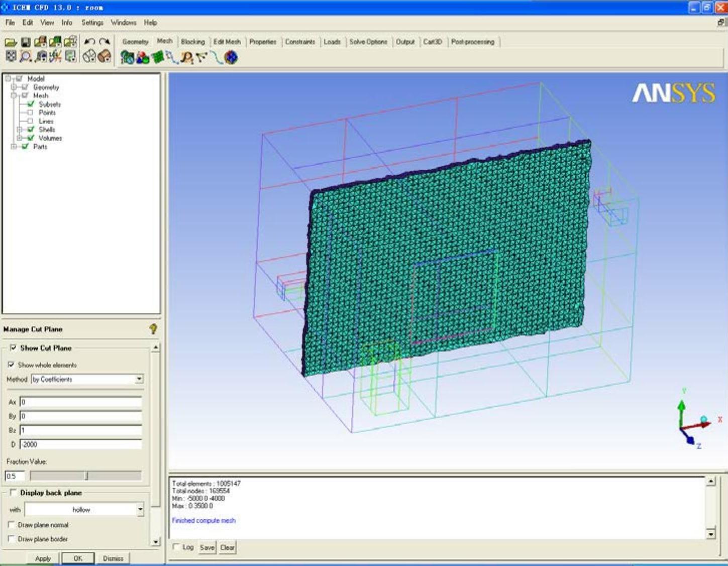Screen dimensions: 728x566
Task: Select the Box Zoom magnifier icon
Action: click(x=25, y=57)
